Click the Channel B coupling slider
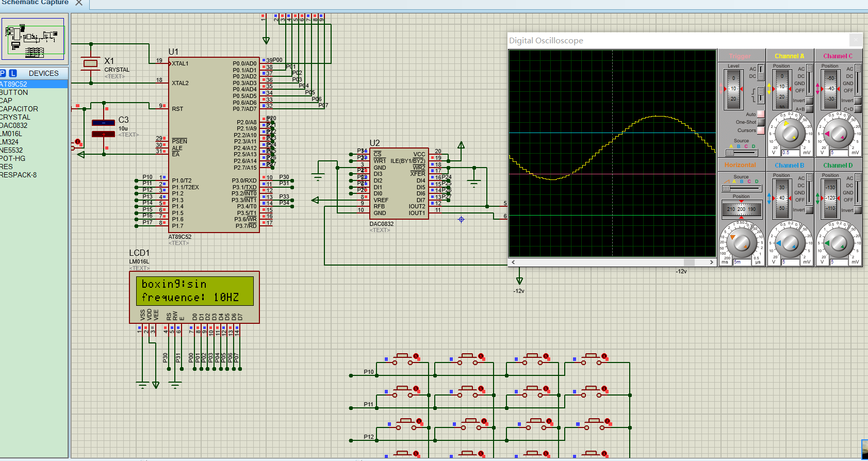Screen dimensions: 868x461 tap(809, 189)
